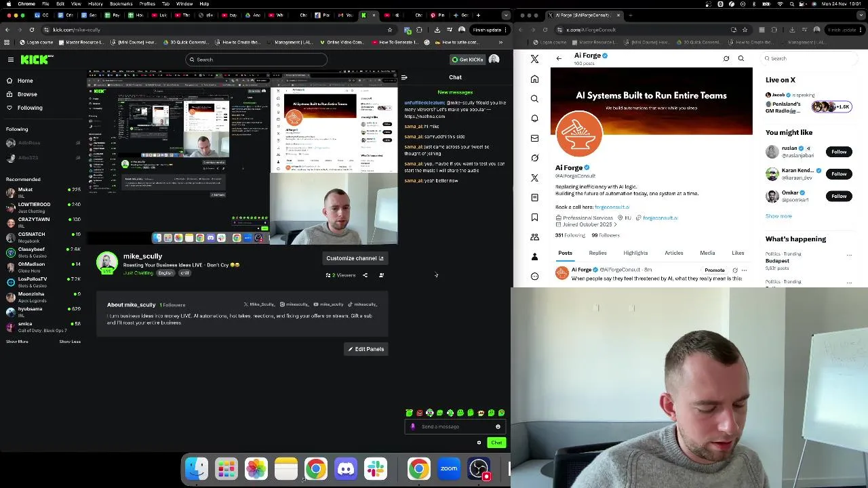The width and height of the screenshot is (868, 488).
Task: Switch to Articles tab on X profile
Action: [x=674, y=253]
